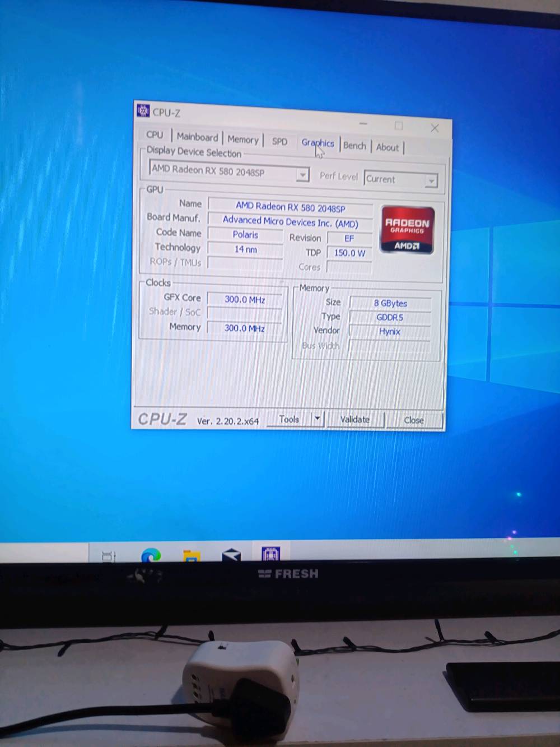Viewport: 560px width, 747px height.
Task: Click the Tools button
Action: [289, 419]
